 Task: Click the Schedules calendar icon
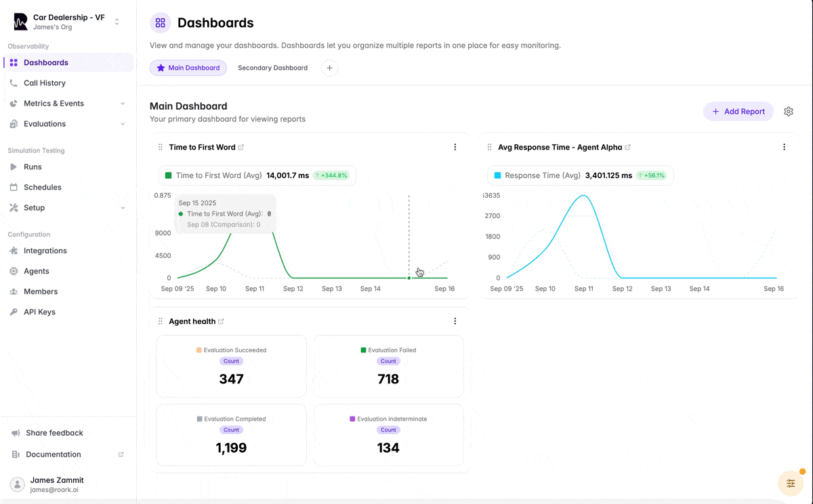[14, 187]
